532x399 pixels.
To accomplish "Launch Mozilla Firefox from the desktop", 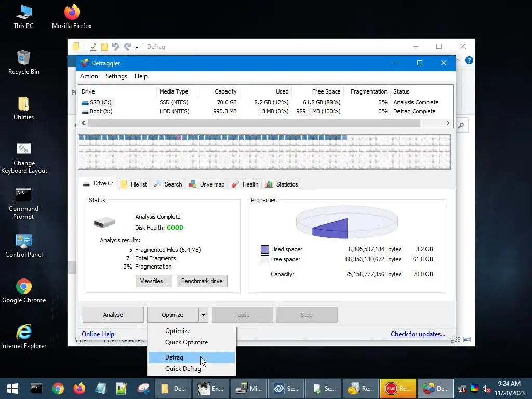I will 72,16.
